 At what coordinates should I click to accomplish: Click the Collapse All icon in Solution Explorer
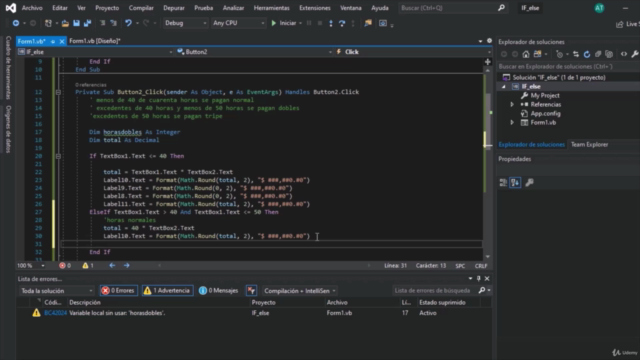pos(598,54)
